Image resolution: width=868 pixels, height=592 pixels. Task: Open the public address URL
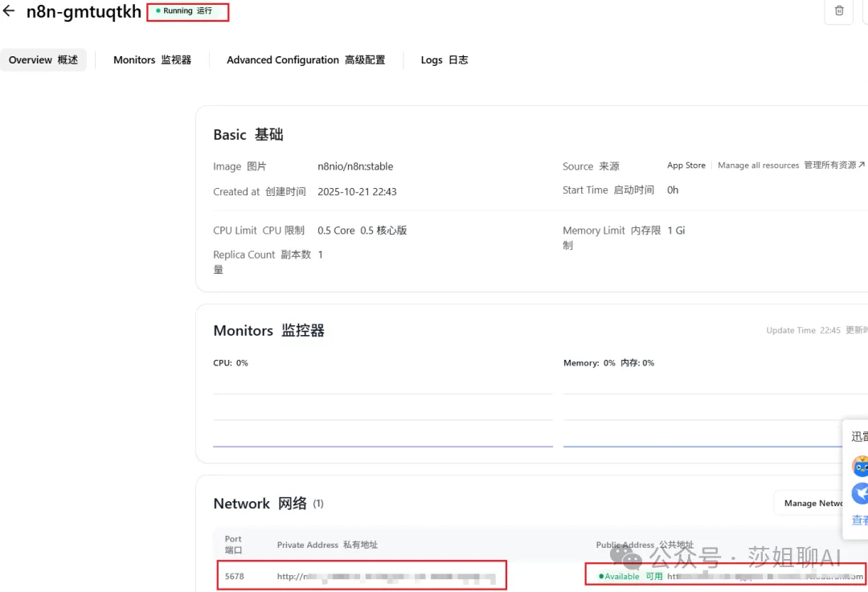[764, 576]
